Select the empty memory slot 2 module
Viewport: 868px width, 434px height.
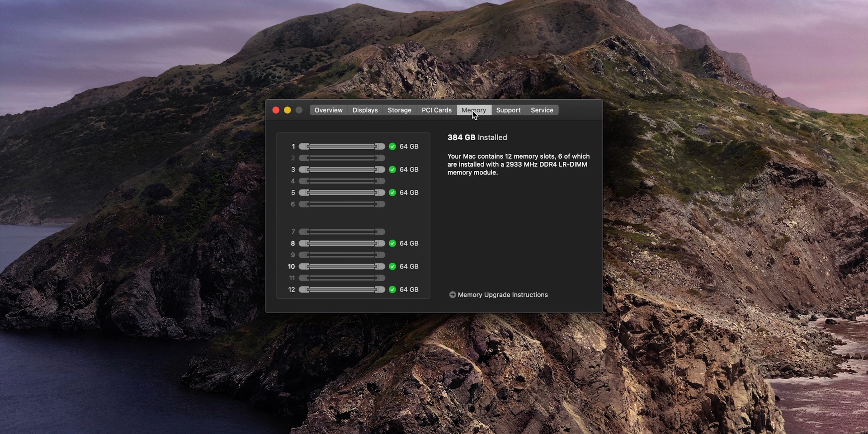pyautogui.click(x=342, y=158)
